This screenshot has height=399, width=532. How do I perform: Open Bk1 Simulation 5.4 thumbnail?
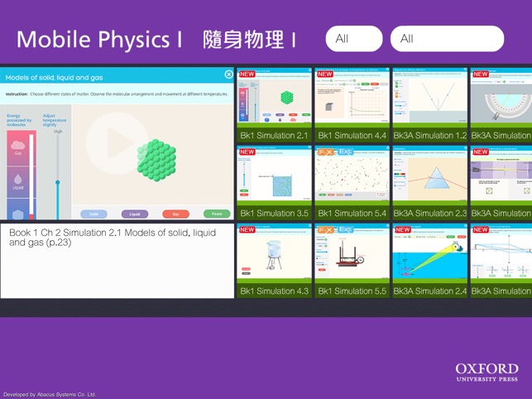coord(352,183)
